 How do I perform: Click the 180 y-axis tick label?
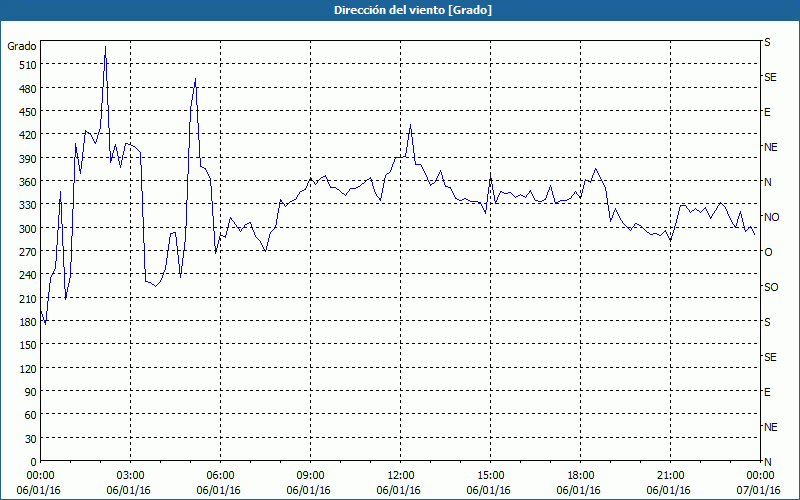(28, 321)
